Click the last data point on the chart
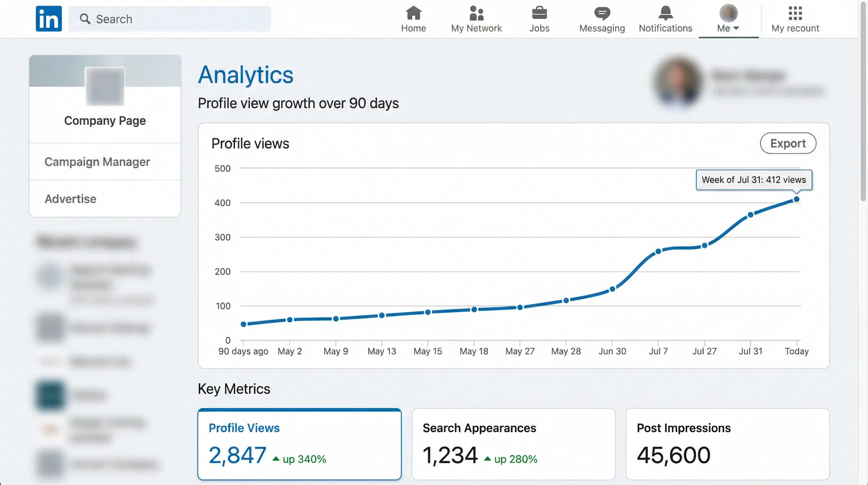This screenshot has height=485, width=868. point(796,199)
